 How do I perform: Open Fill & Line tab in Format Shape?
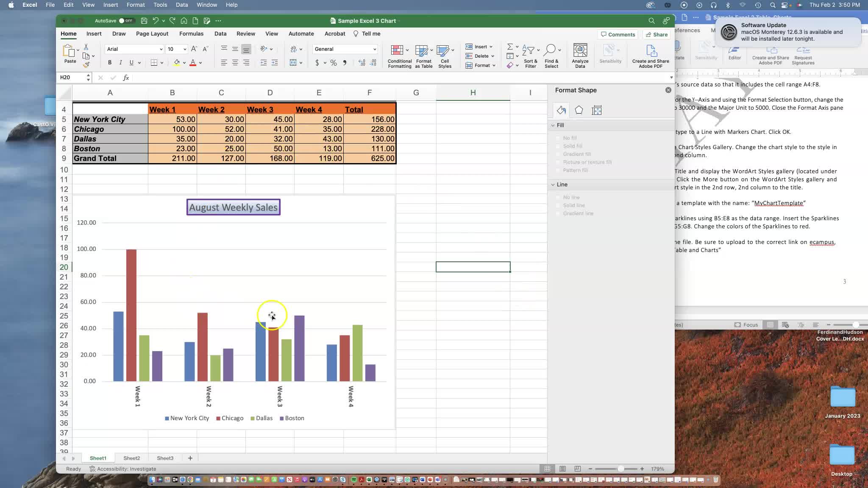pyautogui.click(x=562, y=111)
